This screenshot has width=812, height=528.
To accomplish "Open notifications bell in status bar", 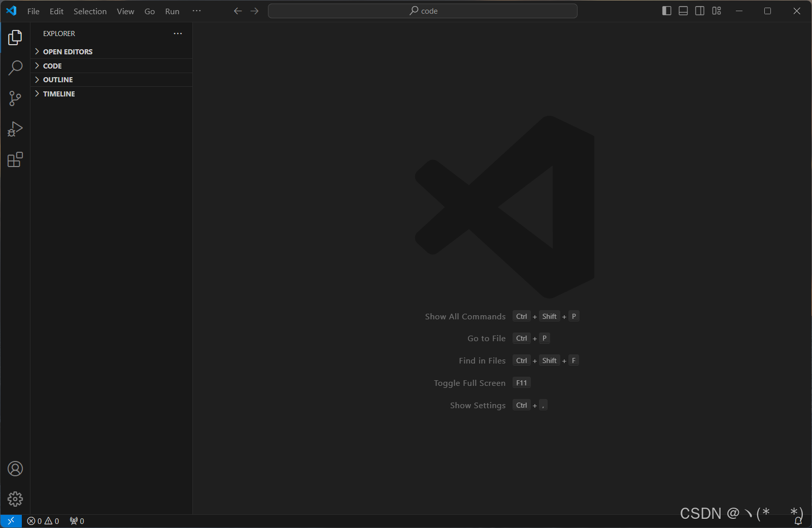I will coord(798,521).
